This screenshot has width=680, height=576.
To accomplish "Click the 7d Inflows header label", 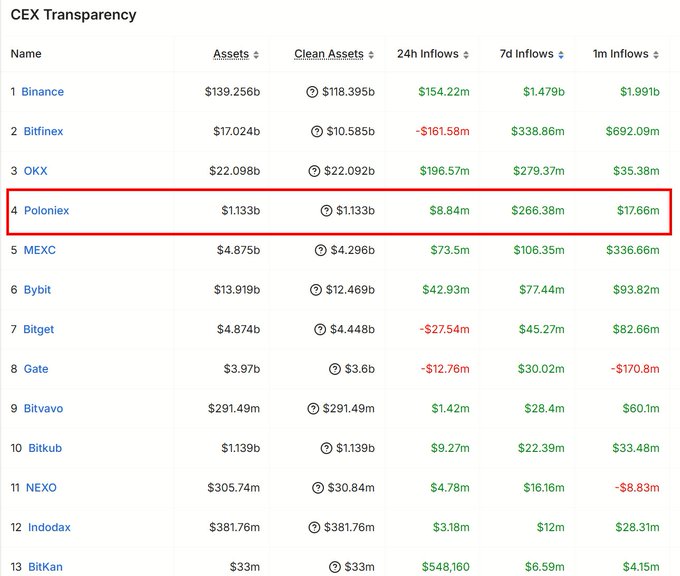I will point(526,54).
